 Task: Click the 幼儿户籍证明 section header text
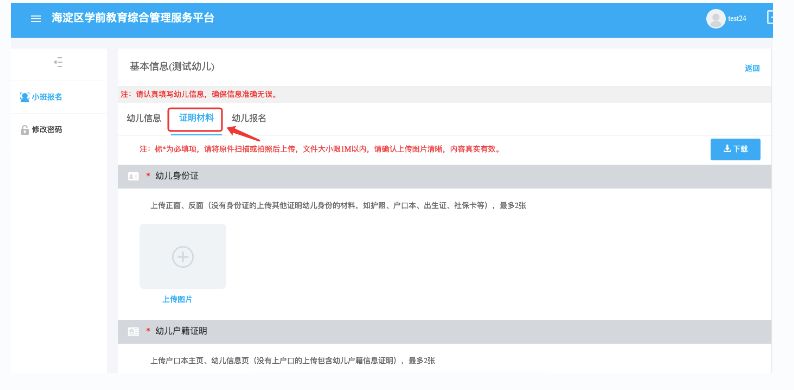point(181,331)
